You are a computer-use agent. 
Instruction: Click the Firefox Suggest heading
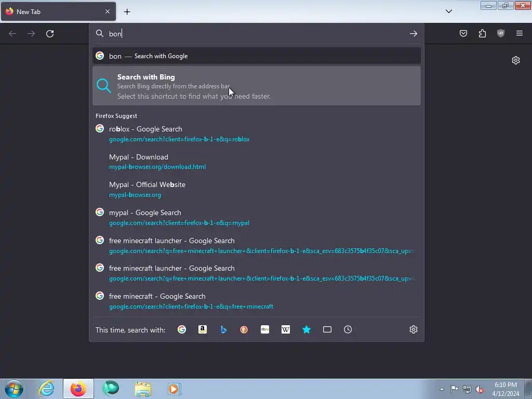tap(116, 116)
